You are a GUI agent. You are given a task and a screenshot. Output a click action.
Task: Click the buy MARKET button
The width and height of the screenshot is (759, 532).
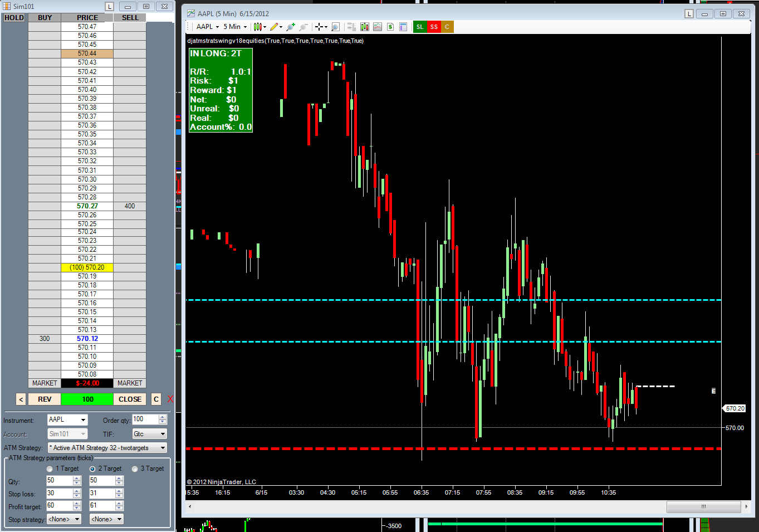(45, 383)
